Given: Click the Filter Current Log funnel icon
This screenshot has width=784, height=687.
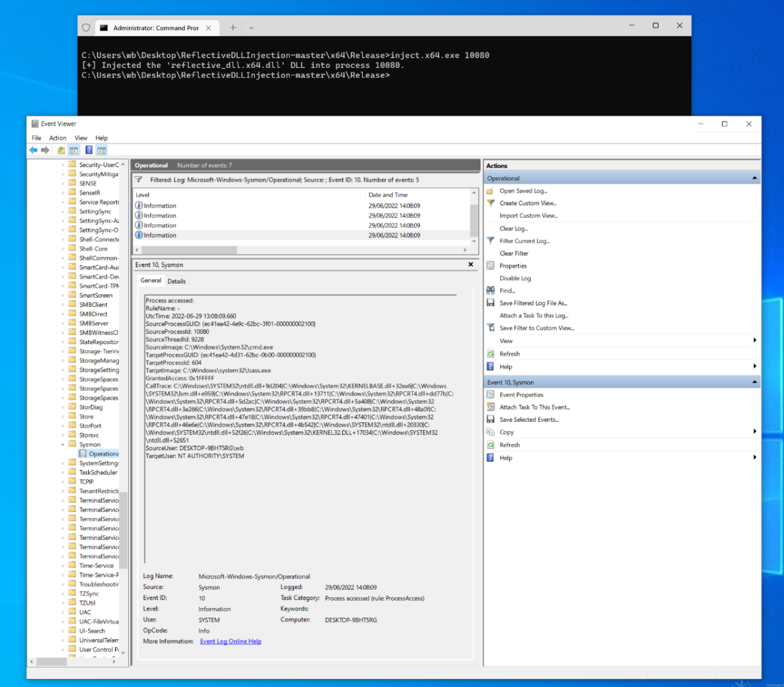Looking at the screenshot, I should [x=491, y=241].
